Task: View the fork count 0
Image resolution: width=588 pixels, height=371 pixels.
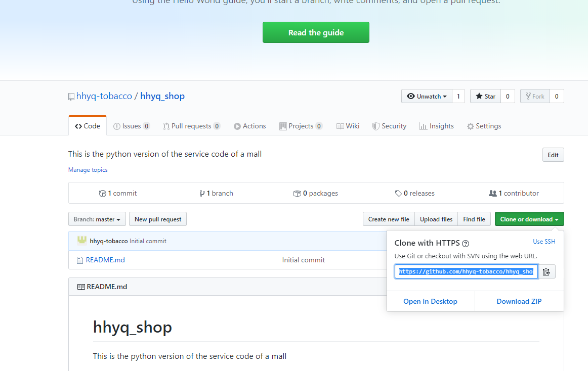Action: (x=557, y=97)
